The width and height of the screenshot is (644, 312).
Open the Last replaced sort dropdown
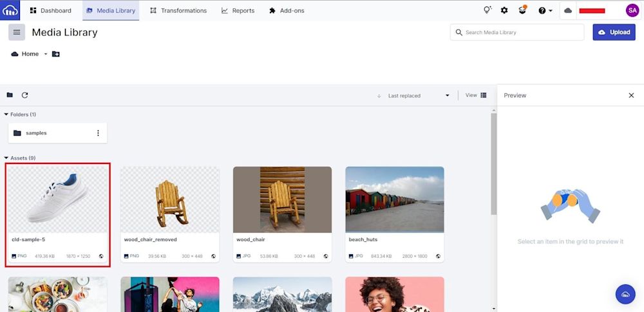point(419,96)
